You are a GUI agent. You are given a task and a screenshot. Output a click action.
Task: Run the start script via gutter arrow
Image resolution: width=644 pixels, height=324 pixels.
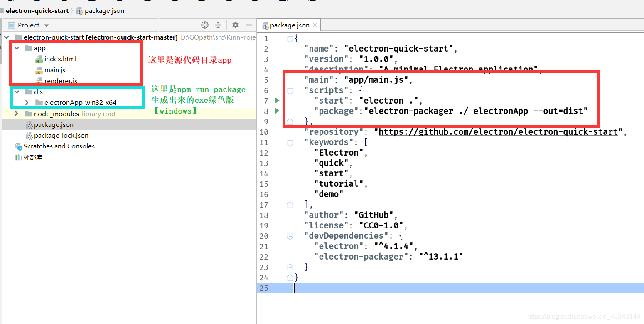[277, 100]
